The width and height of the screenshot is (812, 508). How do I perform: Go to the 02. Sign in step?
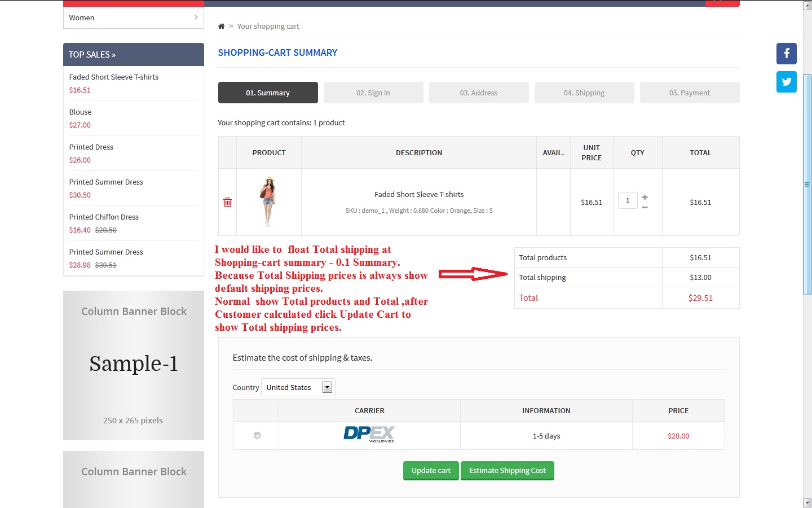(x=373, y=93)
